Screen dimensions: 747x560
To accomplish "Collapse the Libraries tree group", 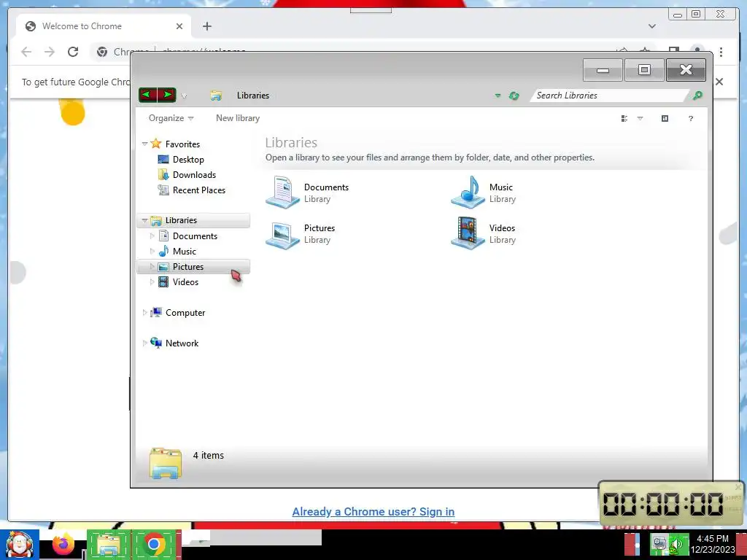I will (x=144, y=220).
